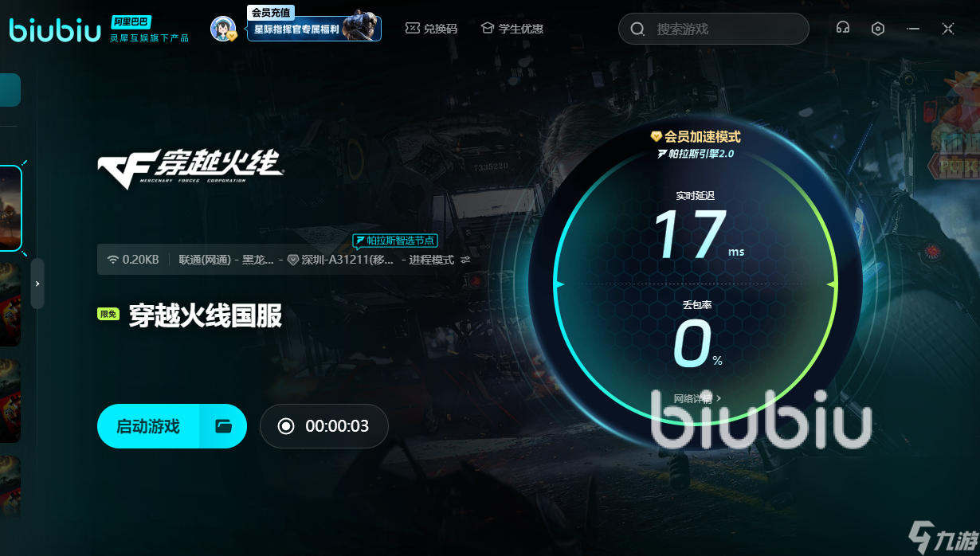
Task: Close the biubiu window
Action: (948, 29)
